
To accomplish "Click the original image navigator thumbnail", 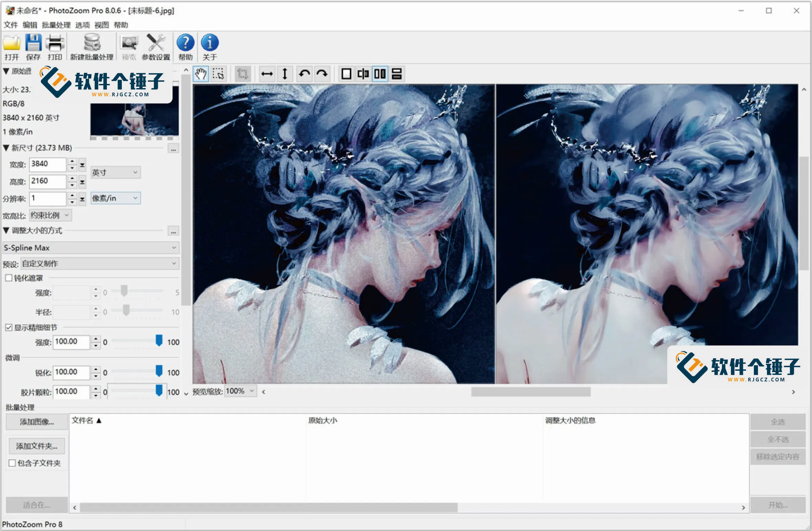I will pyautogui.click(x=134, y=110).
